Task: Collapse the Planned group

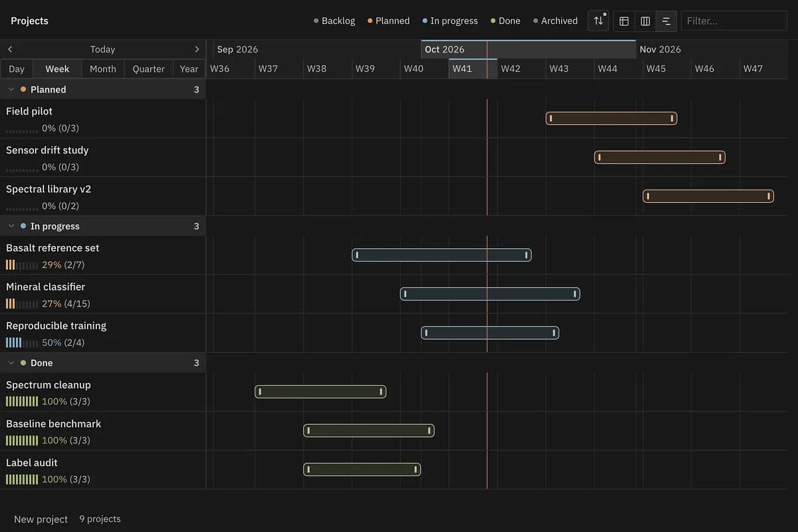Action: coord(11,89)
